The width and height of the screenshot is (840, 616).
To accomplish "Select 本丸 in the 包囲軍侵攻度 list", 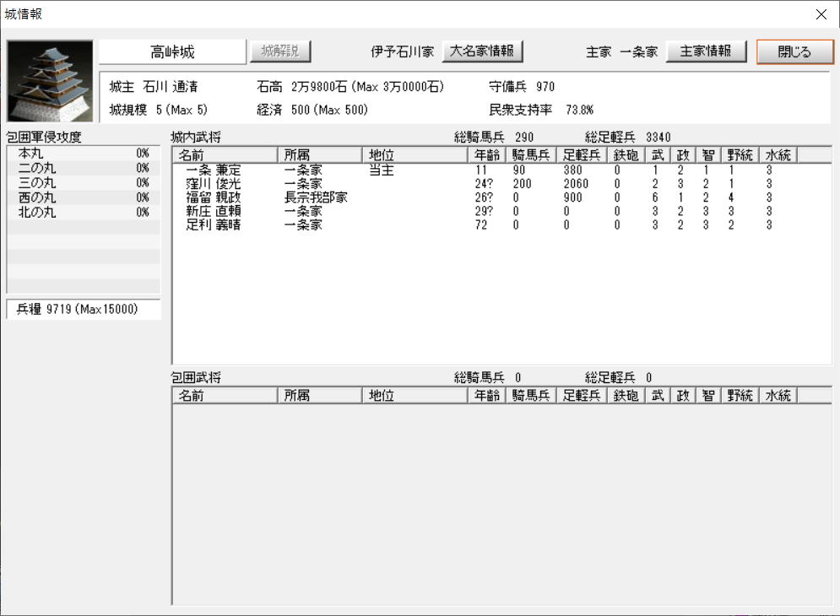I will (x=83, y=154).
